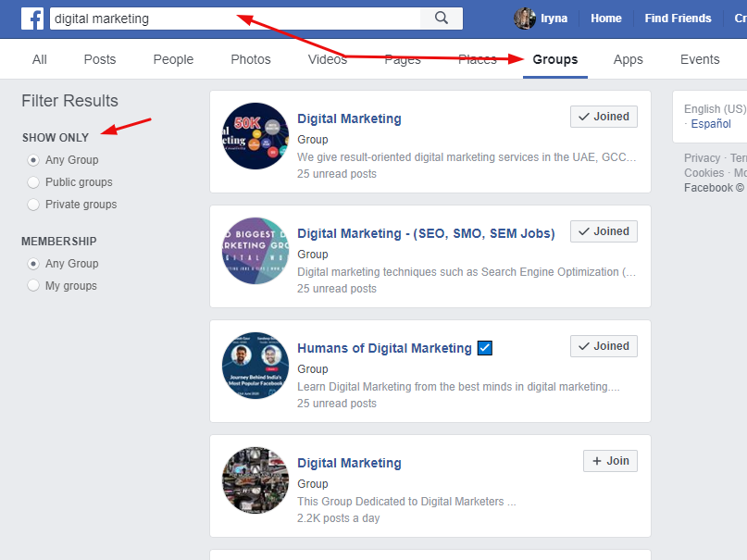
Task: Click the fourth Digital Marketing group avatar
Action: [255, 480]
